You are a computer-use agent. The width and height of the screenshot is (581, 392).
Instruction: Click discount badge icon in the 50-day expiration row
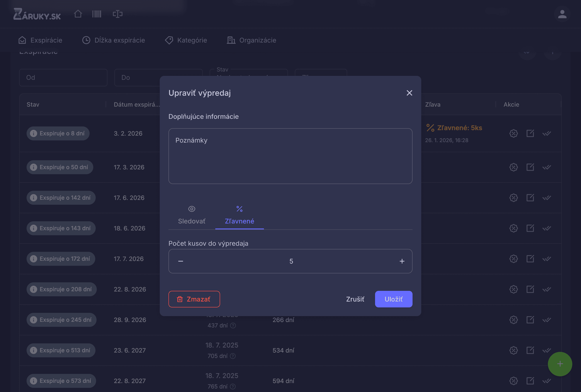pos(513,167)
